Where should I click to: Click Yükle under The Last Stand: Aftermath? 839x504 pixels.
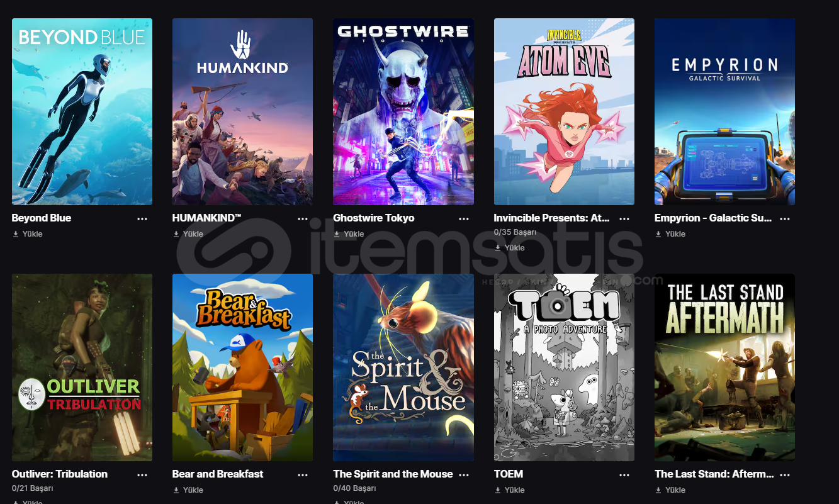(670, 490)
